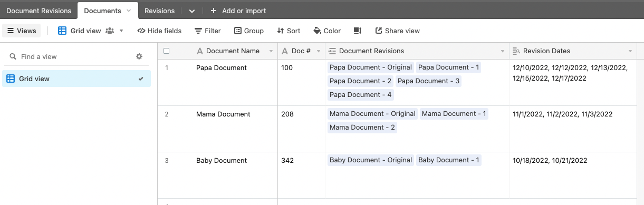The width and height of the screenshot is (644, 205).
Task: Switch to the Revisions table tab
Action: coord(159,11)
